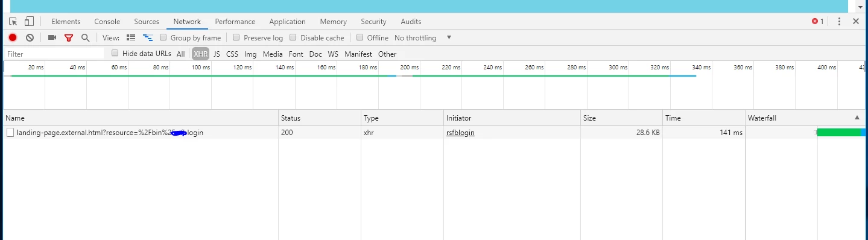
Task: Toggle the capture screenshots camera icon
Action: pos(52,37)
